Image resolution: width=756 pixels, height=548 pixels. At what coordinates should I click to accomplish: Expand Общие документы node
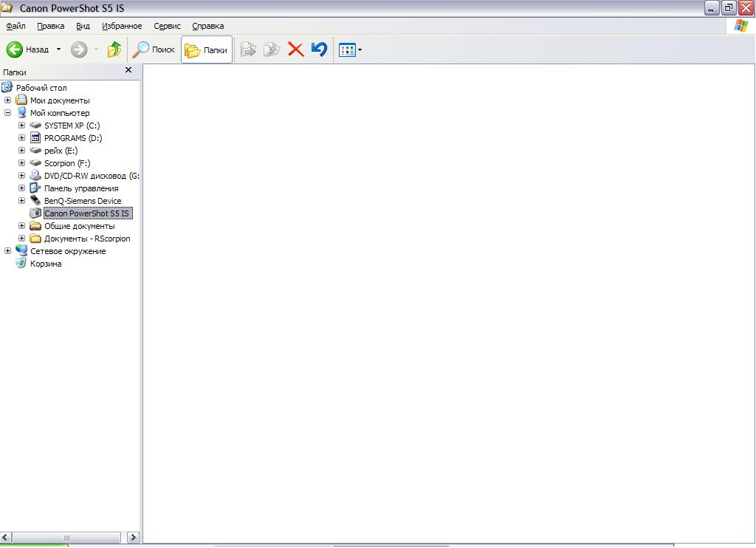click(x=21, y=226)
